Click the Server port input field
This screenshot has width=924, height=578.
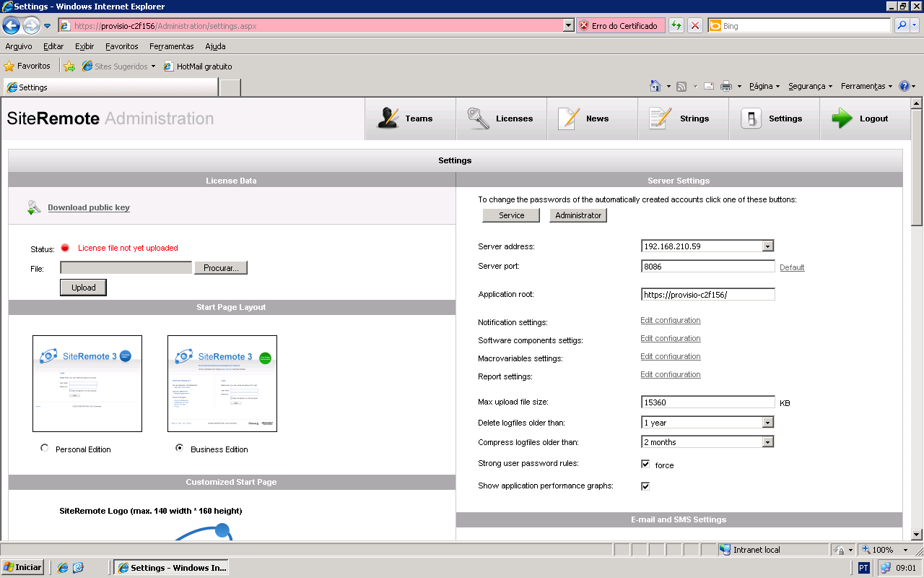pos(708,267)
